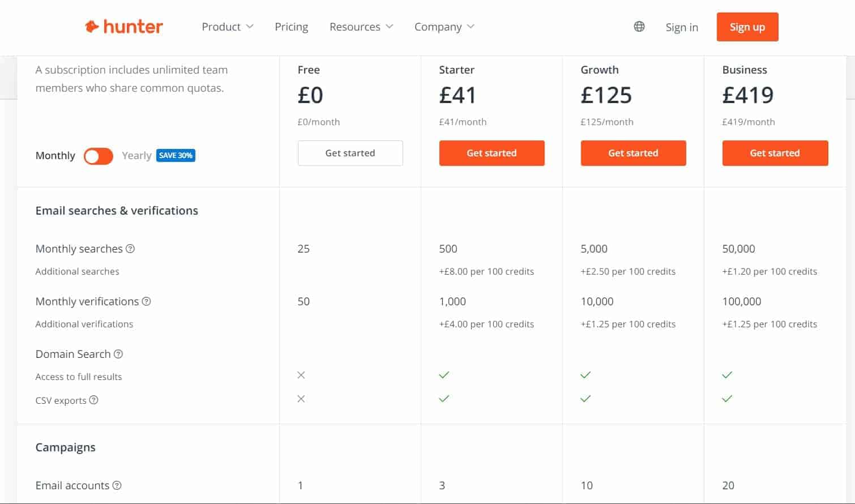Click the Business checkmark for CSV exports
This screenshot has height=504, width=855.
click(727, 399)
